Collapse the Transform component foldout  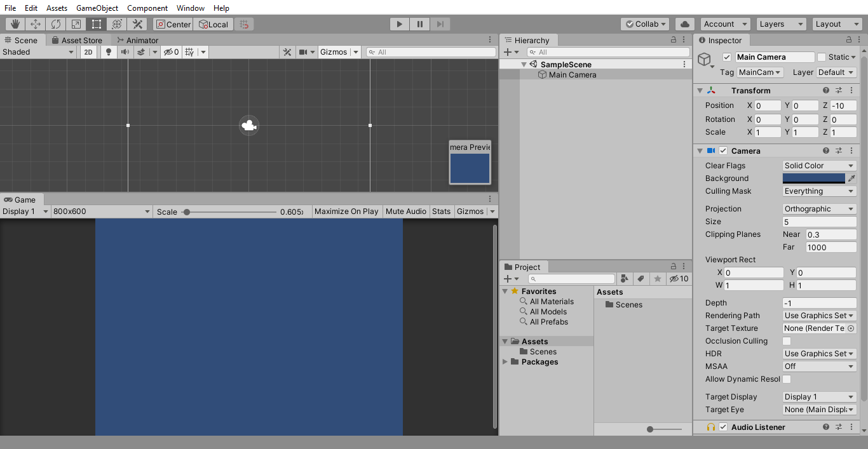pyautogui.click(x=700, y=91)
